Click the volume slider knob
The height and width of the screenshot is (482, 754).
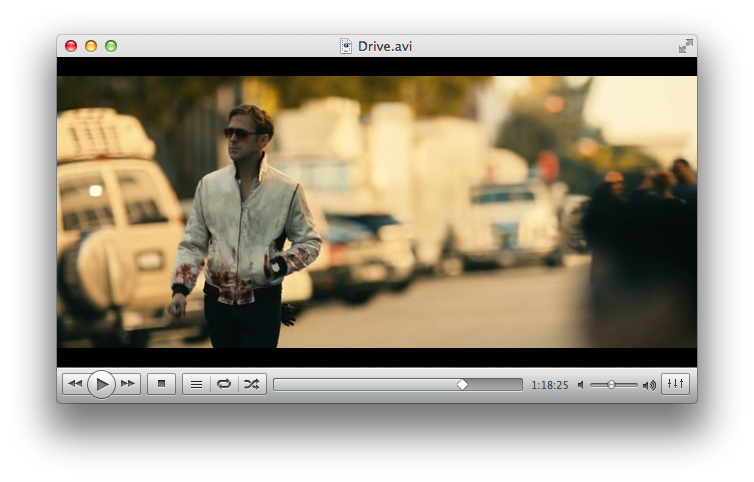point(611,384)
